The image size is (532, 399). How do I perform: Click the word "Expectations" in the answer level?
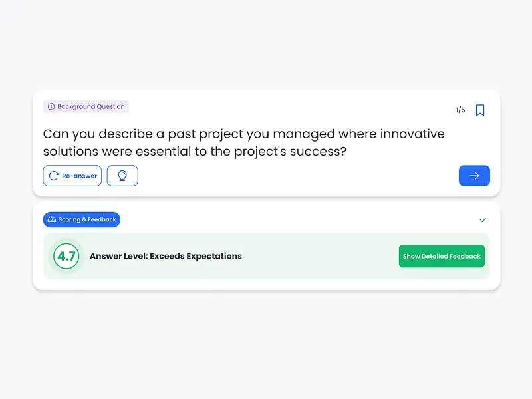click(x=214, y=256)
